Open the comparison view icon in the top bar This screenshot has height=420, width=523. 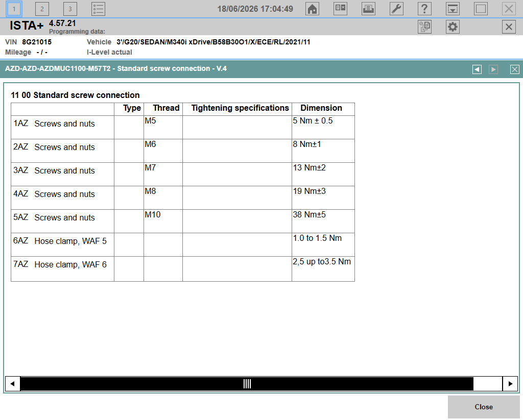click(x=340, y=9)
